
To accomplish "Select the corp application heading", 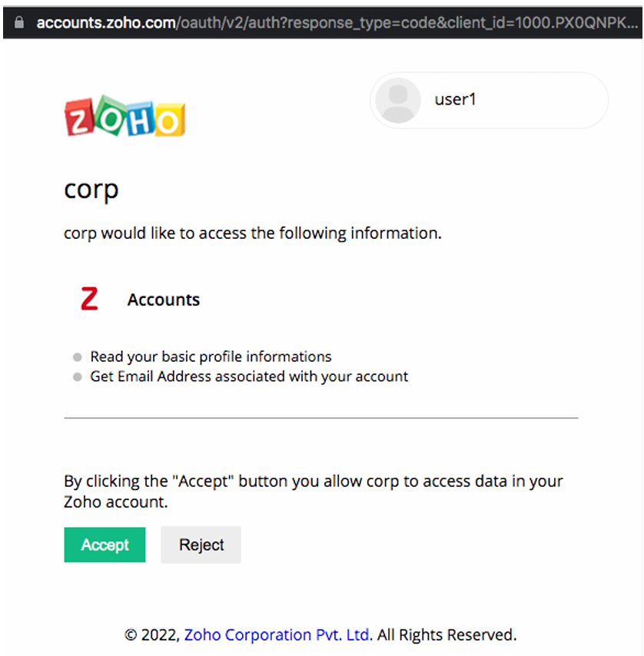I will tap(91, 189).
